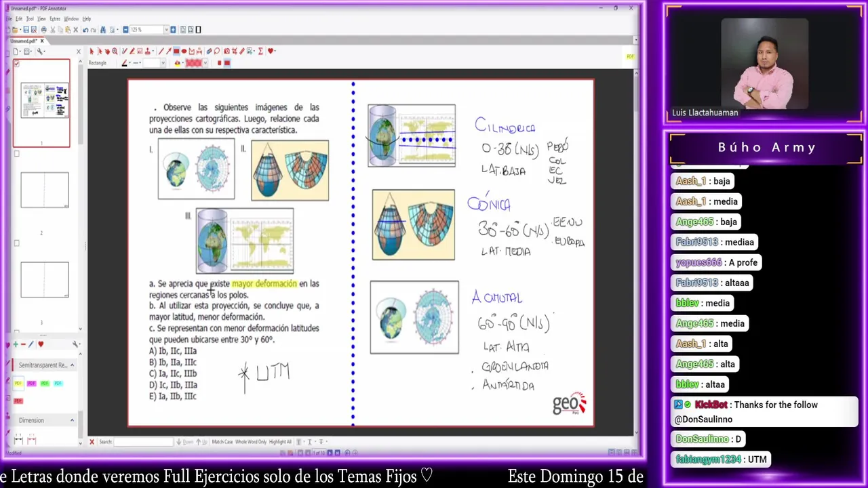Select the Lasso tool
This screenshot has width=868, height=488.
tap(217, 52)
